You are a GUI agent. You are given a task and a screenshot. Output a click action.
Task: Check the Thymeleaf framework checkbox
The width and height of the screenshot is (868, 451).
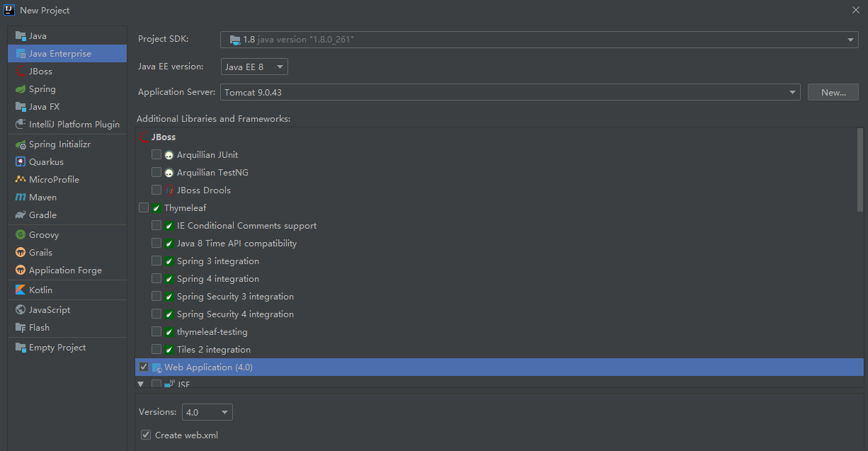pos(144,207)
